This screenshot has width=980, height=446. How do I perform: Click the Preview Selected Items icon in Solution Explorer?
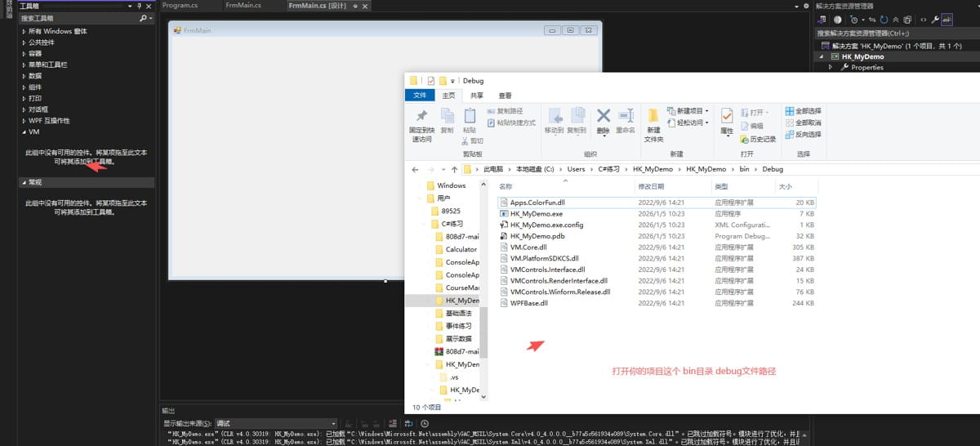click(947, 19)
